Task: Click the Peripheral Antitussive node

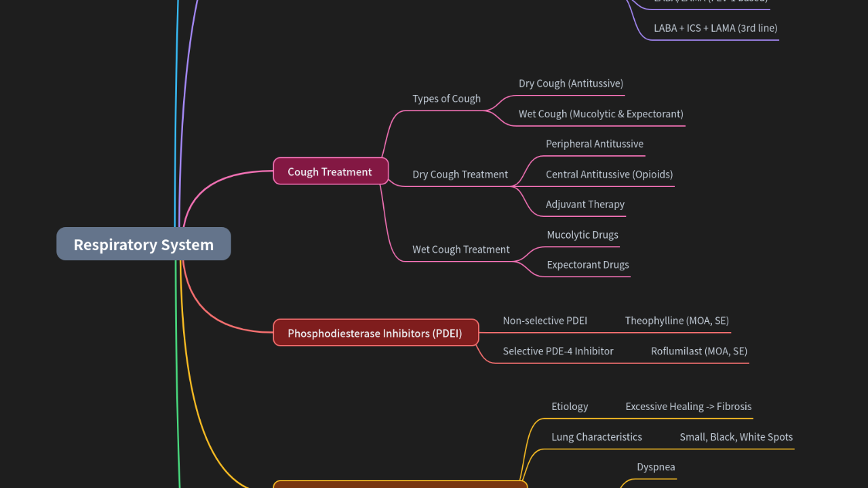Action: 594,144
